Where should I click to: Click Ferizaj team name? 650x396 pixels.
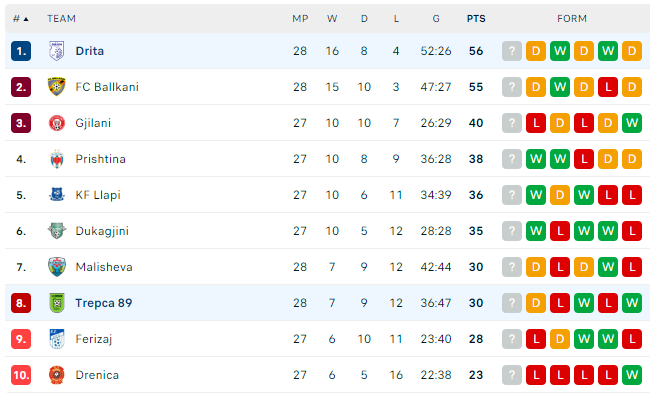pyautogui.click(x=94, y=339)
